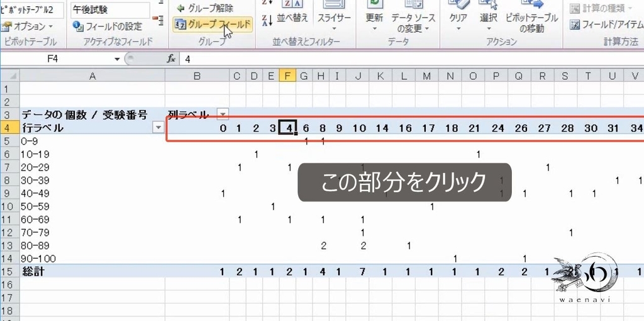Click row label 90-100

click(x=38, y=259)
